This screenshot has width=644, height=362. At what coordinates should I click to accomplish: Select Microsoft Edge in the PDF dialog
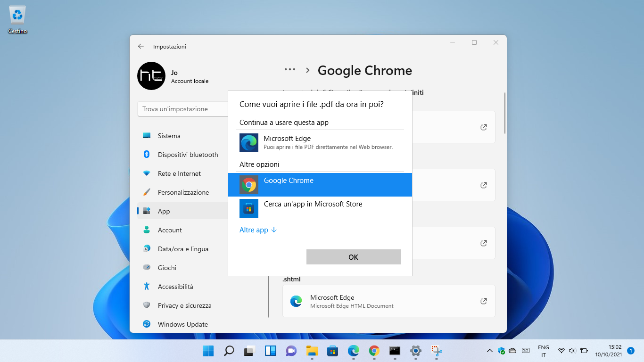pyautogui.click(x=320, y=142)
